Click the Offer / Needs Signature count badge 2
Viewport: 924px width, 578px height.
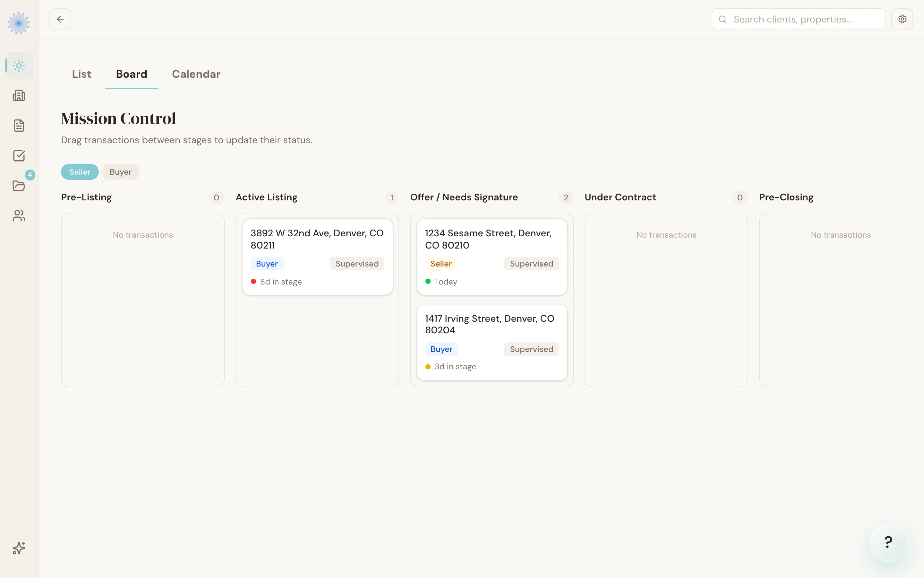[x=566, y=197]
